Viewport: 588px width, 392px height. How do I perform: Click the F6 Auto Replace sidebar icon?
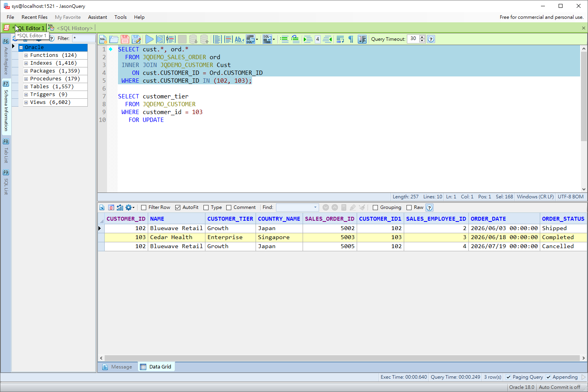pyautogui.click(x=6, y=41)
